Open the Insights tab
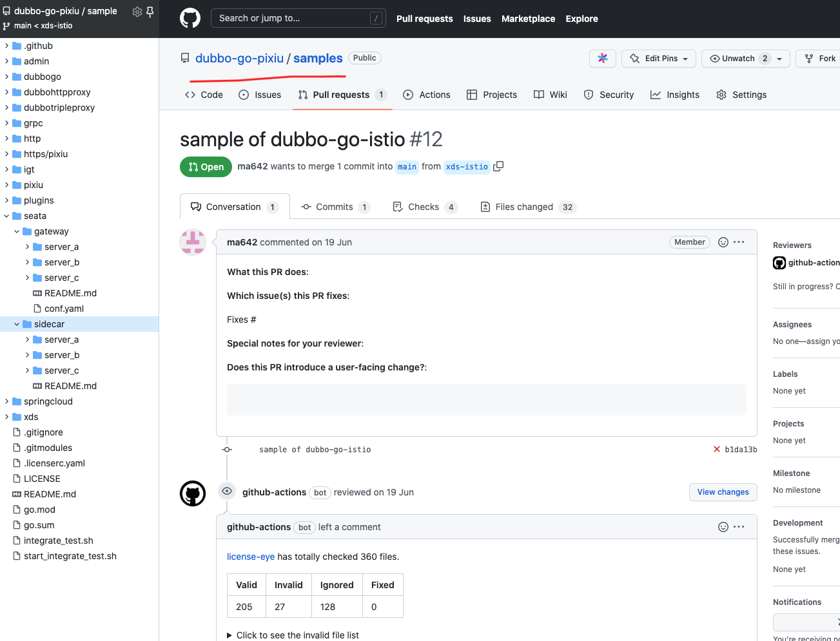Image resolution: width=840 pixels, height=641 pixels. click(x=675, y=95)
